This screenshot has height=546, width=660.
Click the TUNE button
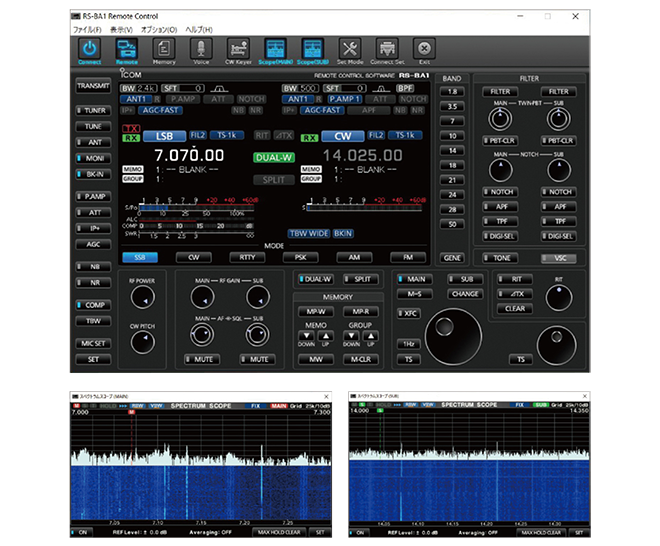point(93,127)
